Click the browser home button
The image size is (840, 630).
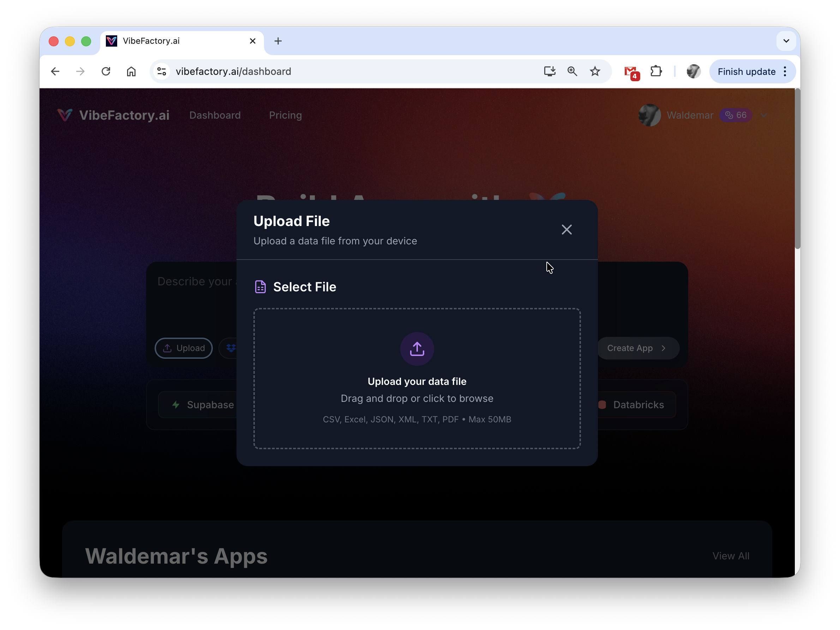pos(131,71)
